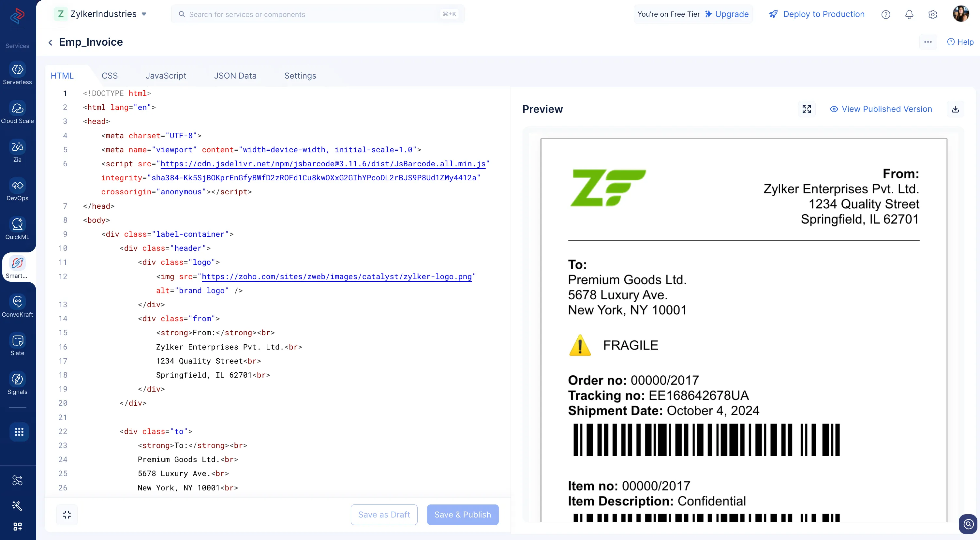Click Deploy to Production
This screenshot has width=980, height=540.
pyautogui.click(x=817, y=14)
